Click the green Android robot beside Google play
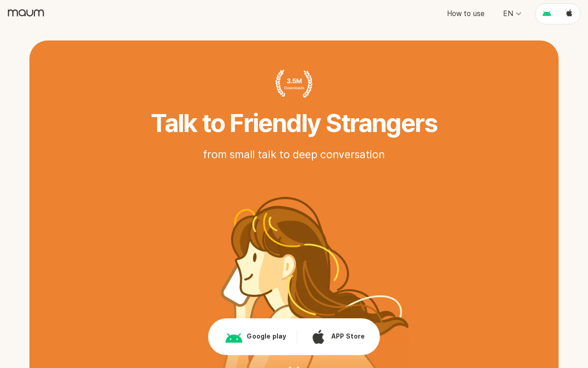Image resolution: width=588 pixels, height=368 pixels. coord(234,337)
